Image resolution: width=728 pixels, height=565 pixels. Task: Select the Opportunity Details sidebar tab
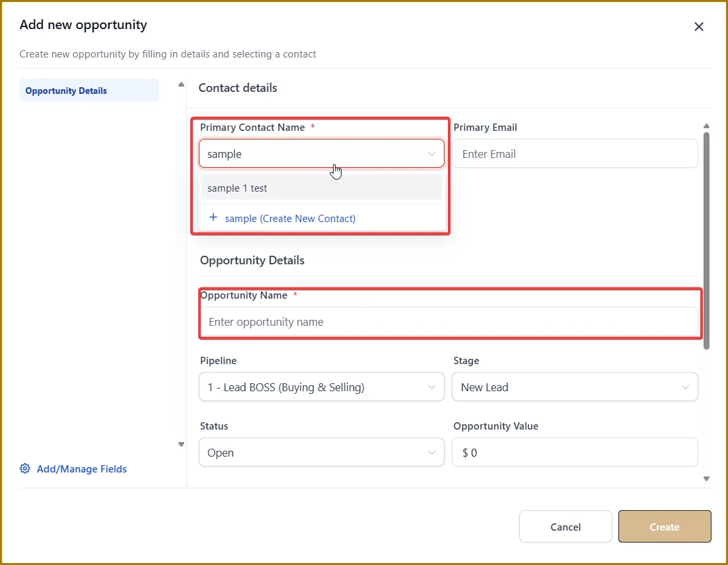click(89, 91)
